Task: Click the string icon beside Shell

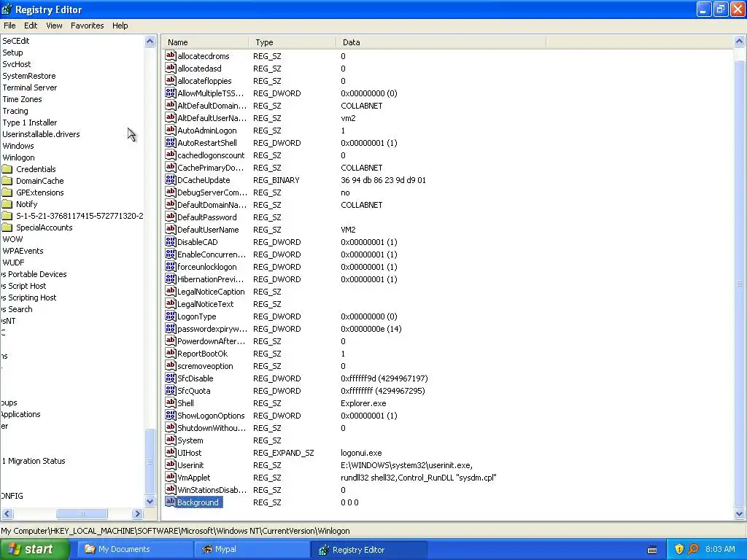Action: click(171, 402)
